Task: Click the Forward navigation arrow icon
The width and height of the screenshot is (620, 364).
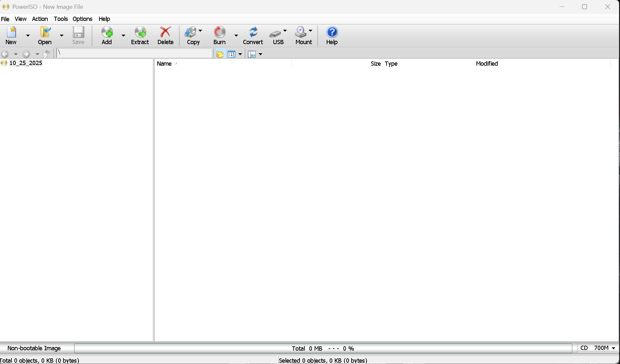Action: 26,54
